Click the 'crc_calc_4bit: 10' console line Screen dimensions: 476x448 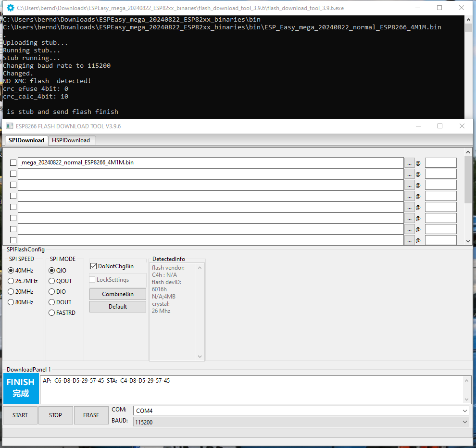36,97
